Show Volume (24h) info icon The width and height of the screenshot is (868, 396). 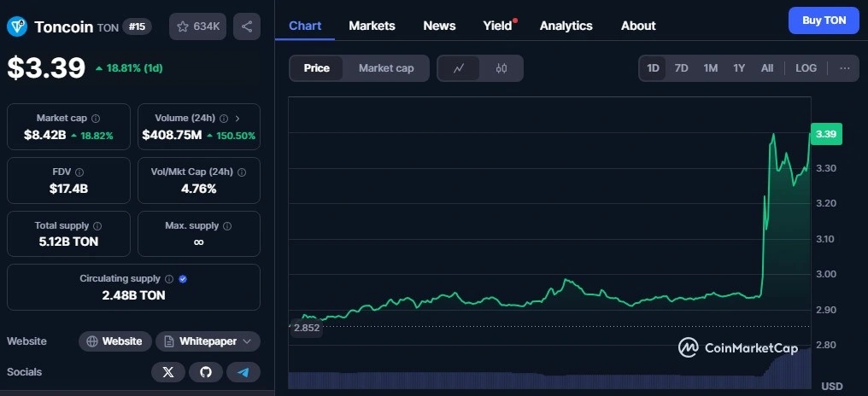point(224,119)
